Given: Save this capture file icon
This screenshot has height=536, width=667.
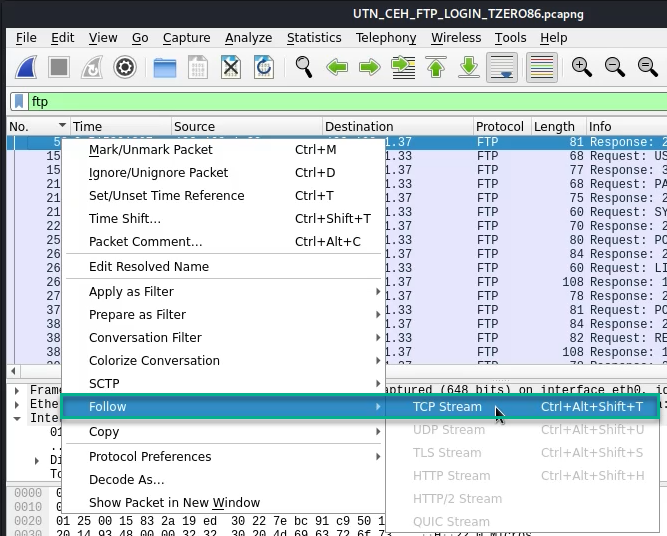Looking at the screenshot, I should pyautogui.click(x=198, y=67).
